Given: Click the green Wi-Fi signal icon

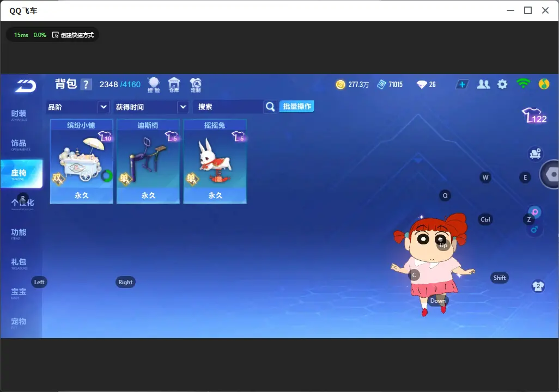Looking at the screenshot, I should [523, 84].
